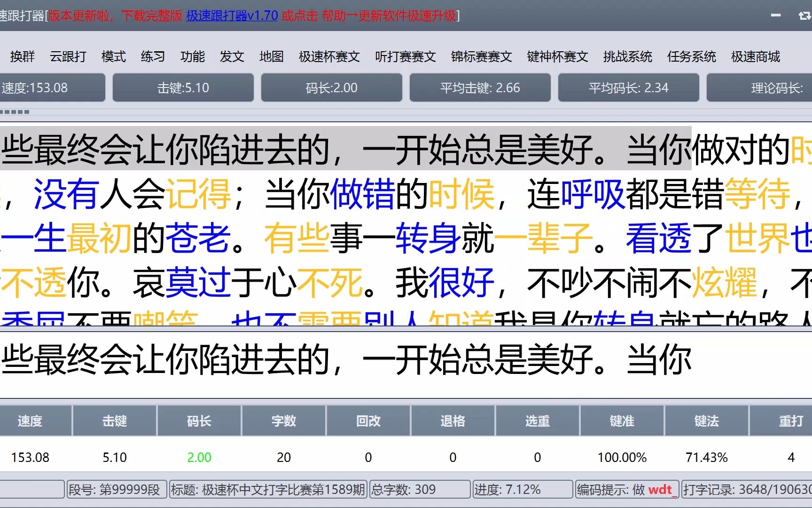
Task: Open the 极速商城 menu
Action: pos(756,56)
